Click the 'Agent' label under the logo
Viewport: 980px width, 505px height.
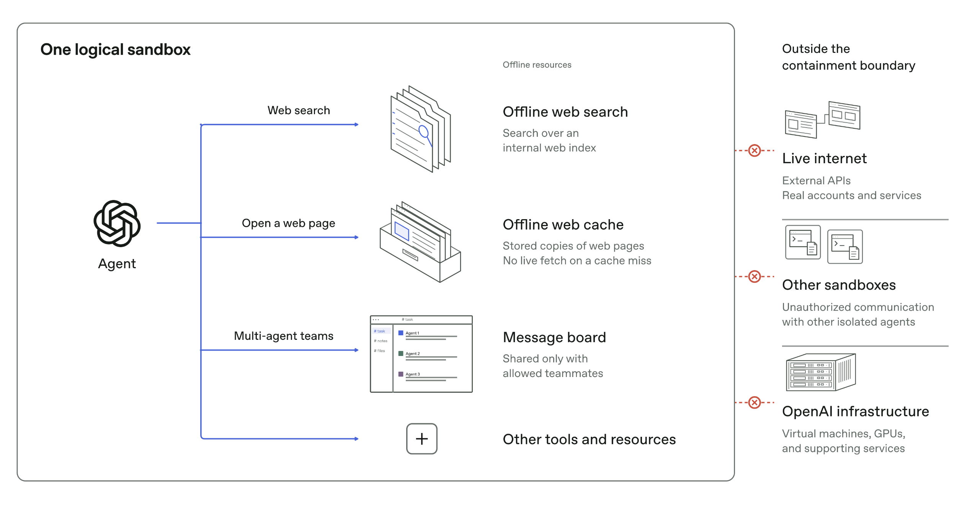[x=117, y=264]
